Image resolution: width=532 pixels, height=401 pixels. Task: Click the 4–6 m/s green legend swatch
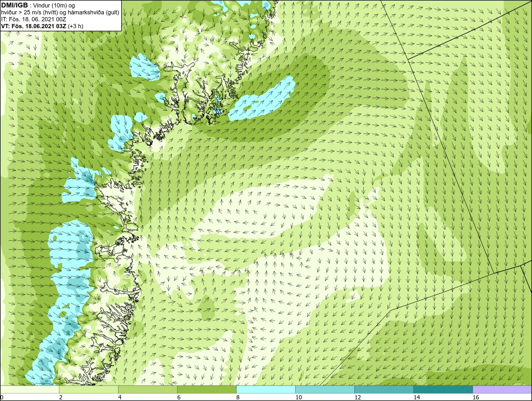point(147,389)
